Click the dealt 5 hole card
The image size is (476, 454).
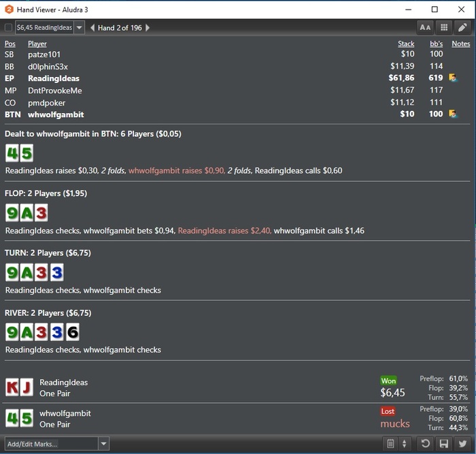coord(27,153)
